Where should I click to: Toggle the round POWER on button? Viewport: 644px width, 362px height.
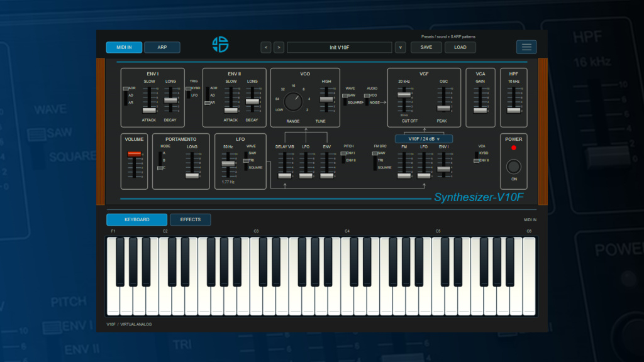(x=513, y=167)
